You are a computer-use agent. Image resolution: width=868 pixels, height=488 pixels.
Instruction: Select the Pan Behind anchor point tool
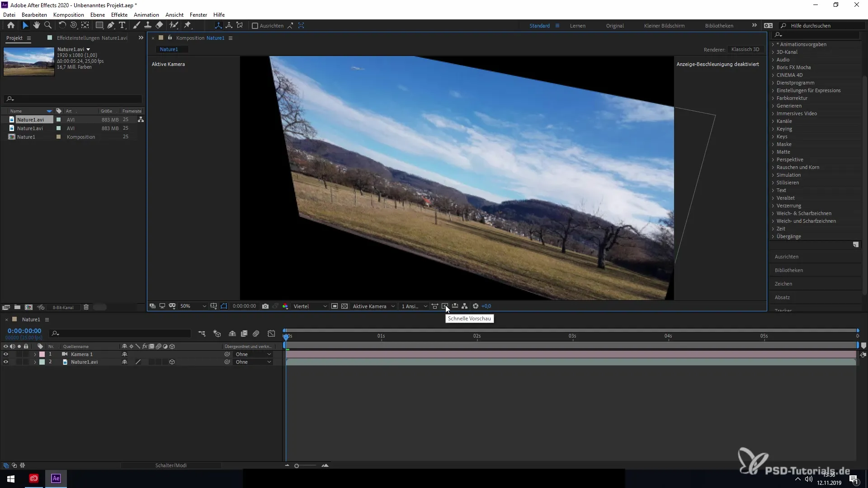coord(85,25)
